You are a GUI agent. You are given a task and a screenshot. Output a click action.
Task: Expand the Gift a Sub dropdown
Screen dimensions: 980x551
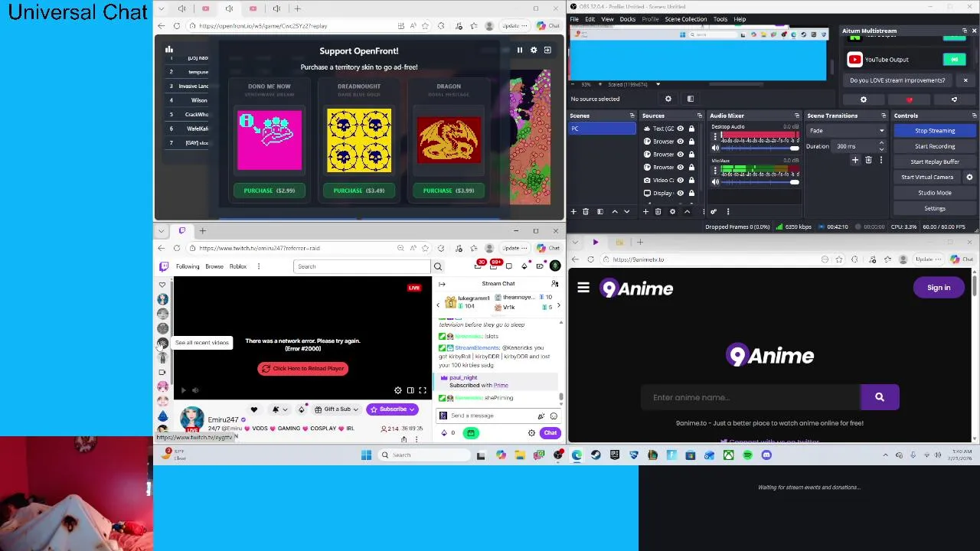pos(355,409)
